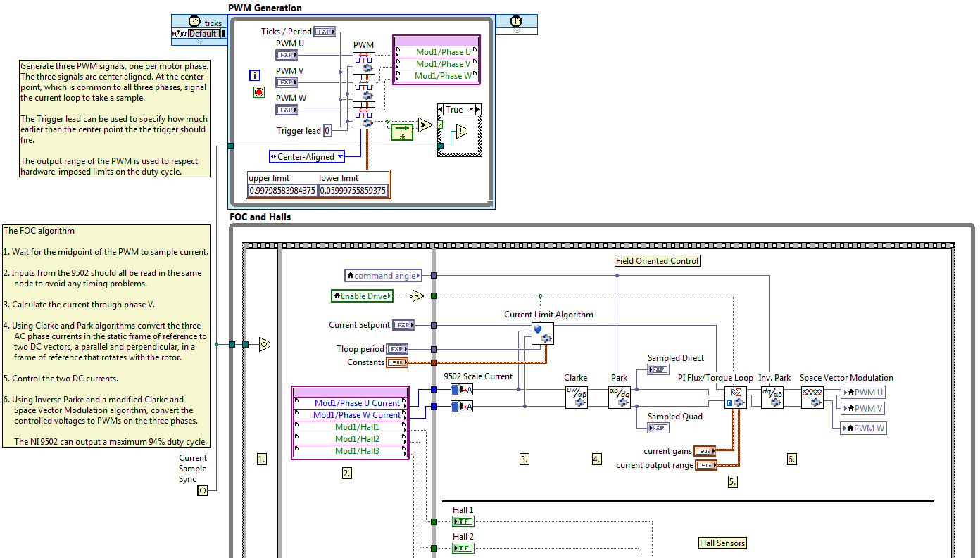
Task: Click the Hall 1 boolean TF indicator
Action: (463, 521)
